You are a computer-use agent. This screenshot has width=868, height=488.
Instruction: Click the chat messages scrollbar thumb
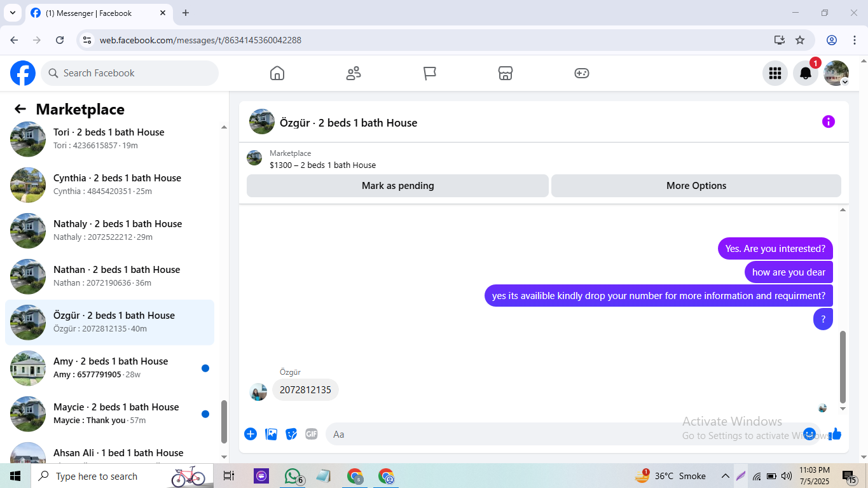click(843, 366)
